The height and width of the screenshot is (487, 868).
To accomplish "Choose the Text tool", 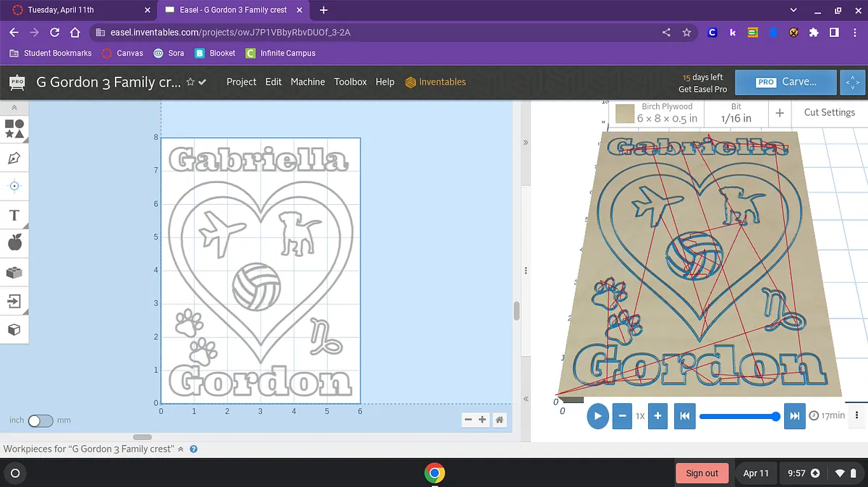I will click(x=14, y=215).
